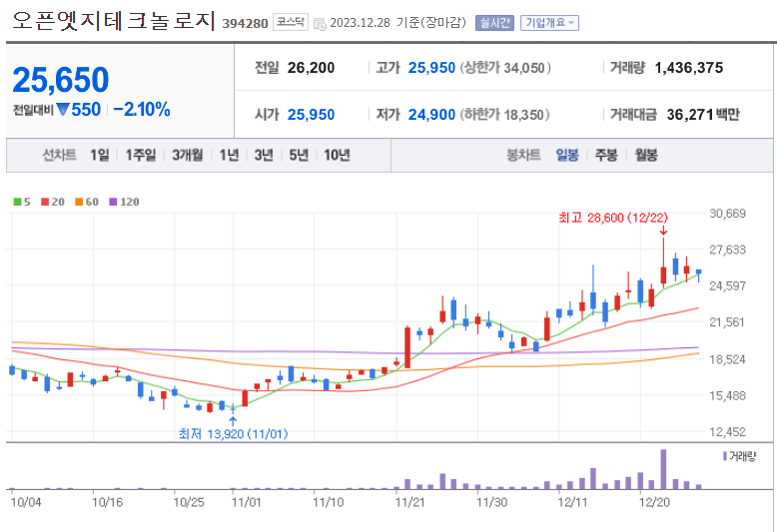Click the 12,452 price axis label
This screenshot has width=777, height=532.
(x=727, y=432)
